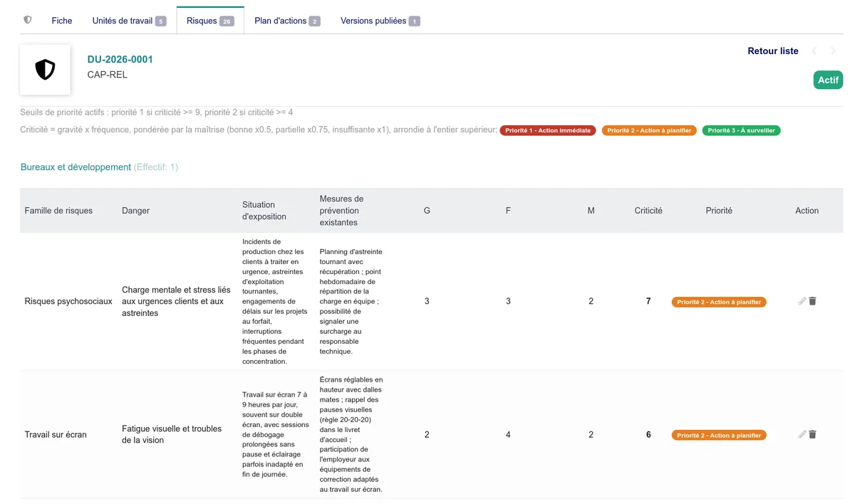Click the Criticité column header

pyautogui.click(x=648, y=211)
